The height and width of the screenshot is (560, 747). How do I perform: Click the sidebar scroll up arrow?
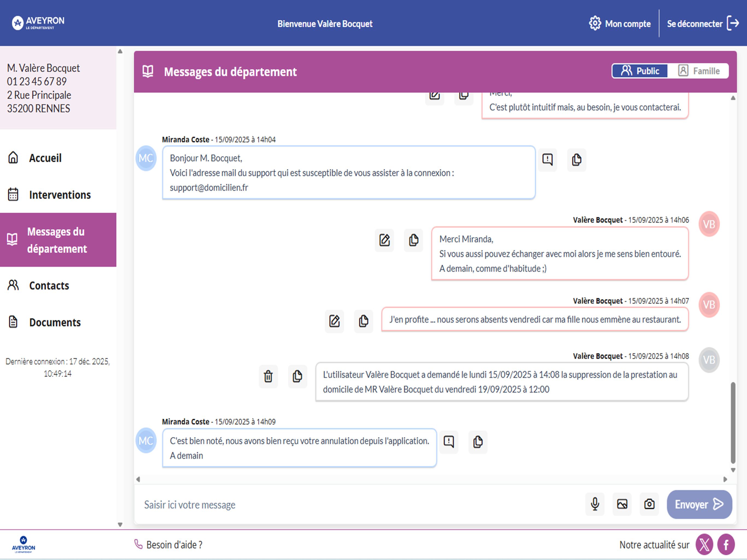pyautogui.click(x=120, y=51)
